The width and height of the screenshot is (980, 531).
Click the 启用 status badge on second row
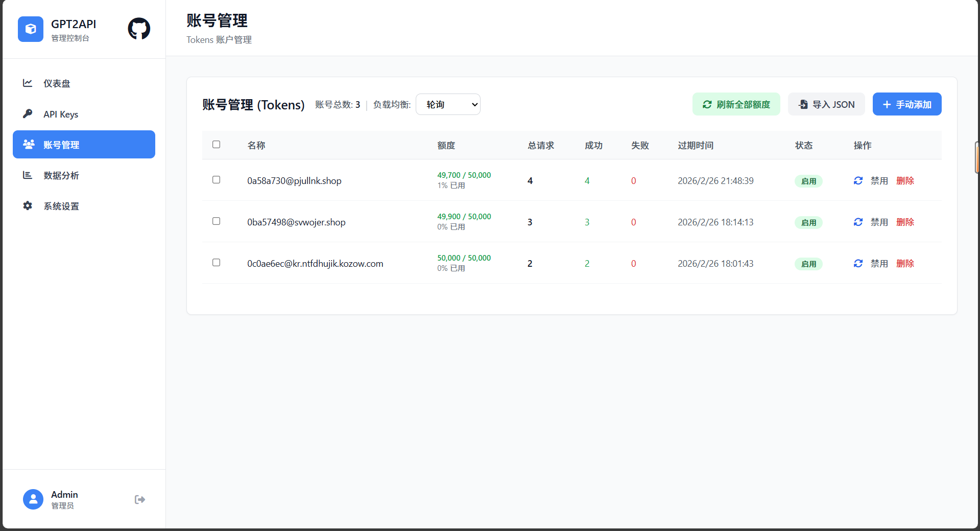808,222
